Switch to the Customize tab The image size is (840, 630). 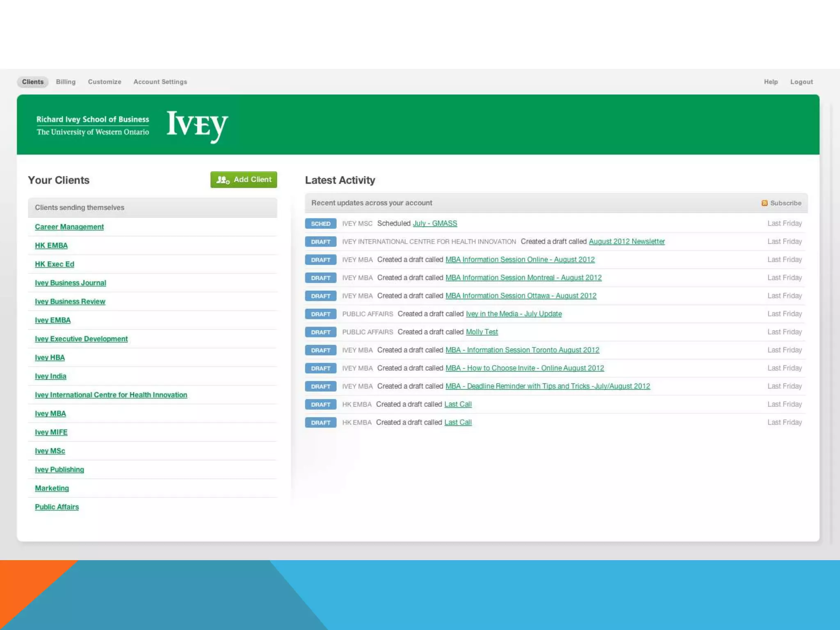[105, 82]
